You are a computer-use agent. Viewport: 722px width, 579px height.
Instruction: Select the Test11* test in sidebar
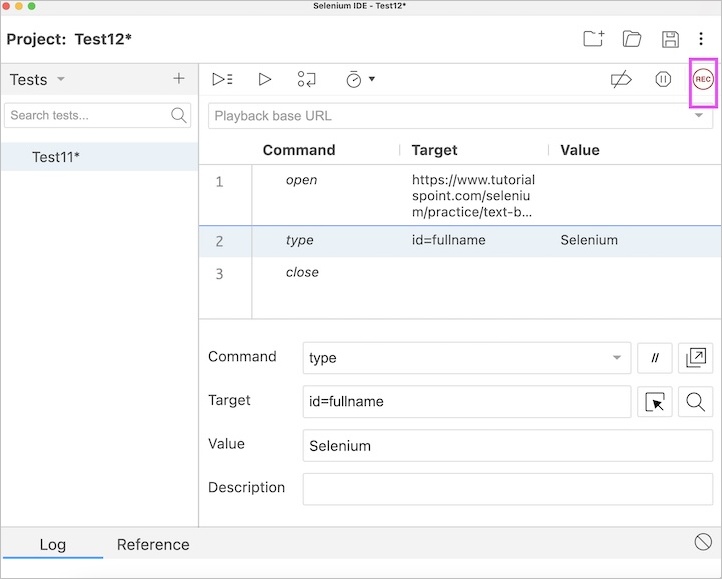click(x=56, y=157)
